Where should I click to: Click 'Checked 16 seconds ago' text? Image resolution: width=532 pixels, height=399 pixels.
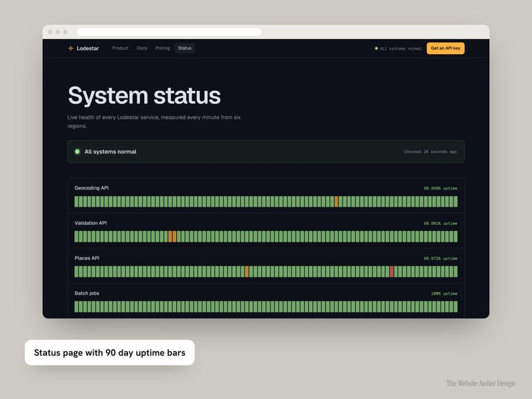click(x=430, y=151)
